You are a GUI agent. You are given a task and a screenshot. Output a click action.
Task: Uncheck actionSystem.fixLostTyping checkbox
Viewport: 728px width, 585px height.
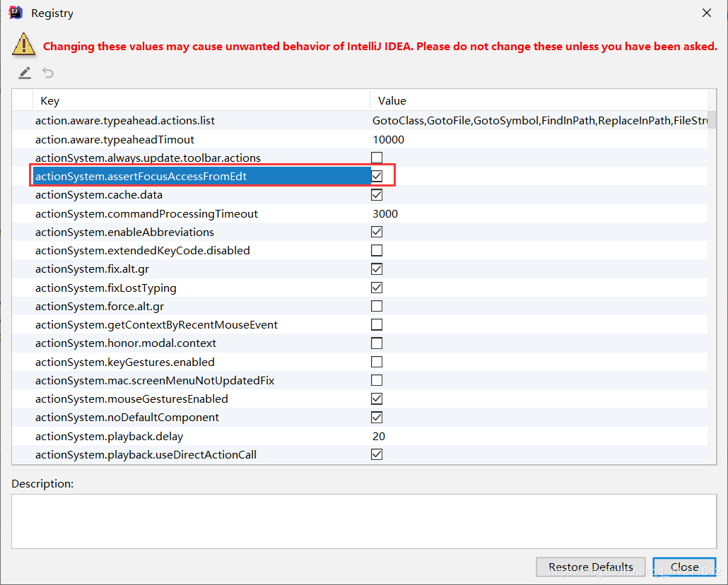[x=377, y=288]
